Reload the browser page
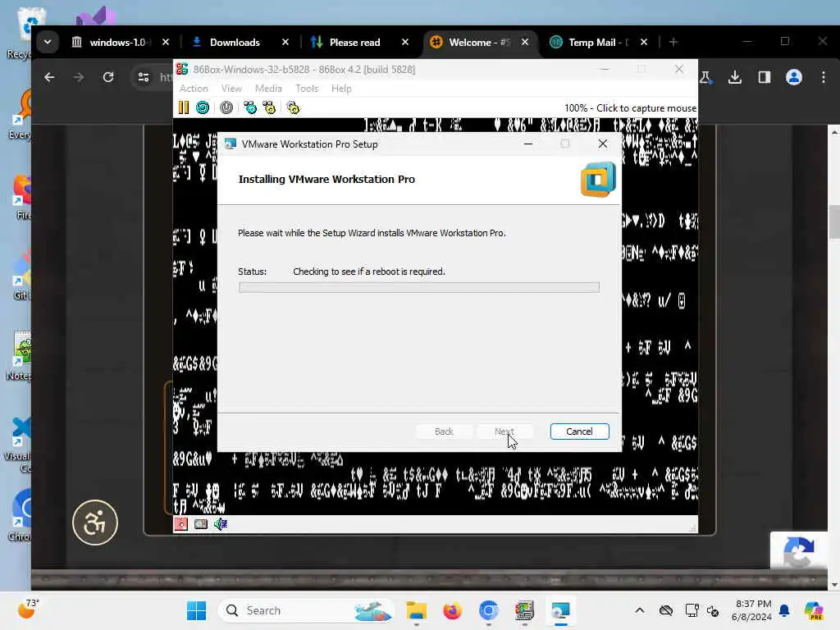 (x=108, y=77)
